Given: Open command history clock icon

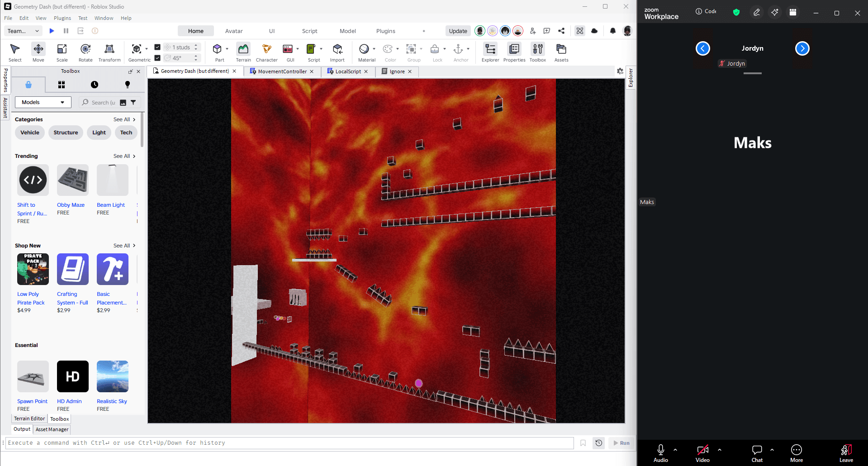Looking at the screenshot, I should 599,443.
